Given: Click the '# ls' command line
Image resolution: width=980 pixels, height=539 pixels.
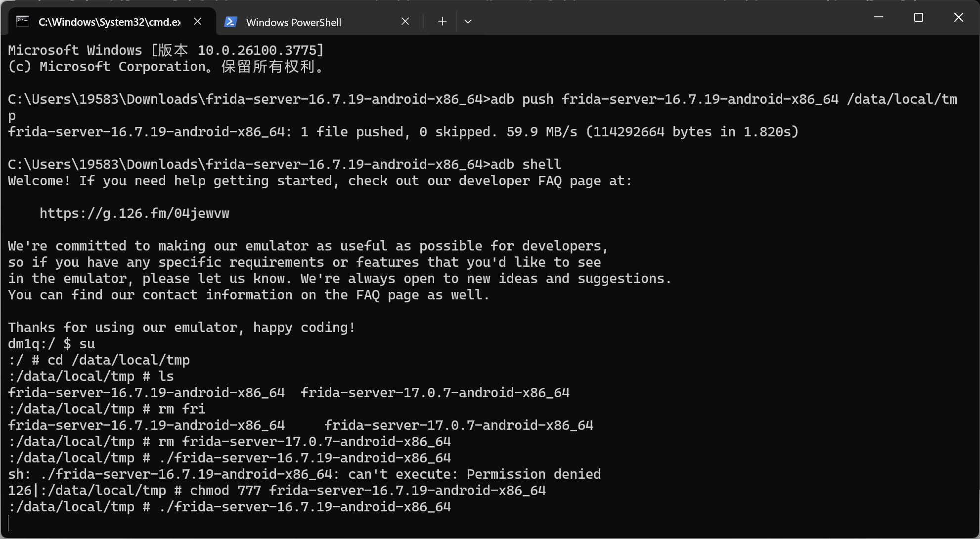Looking at the screenshot, I should point(91,376).
